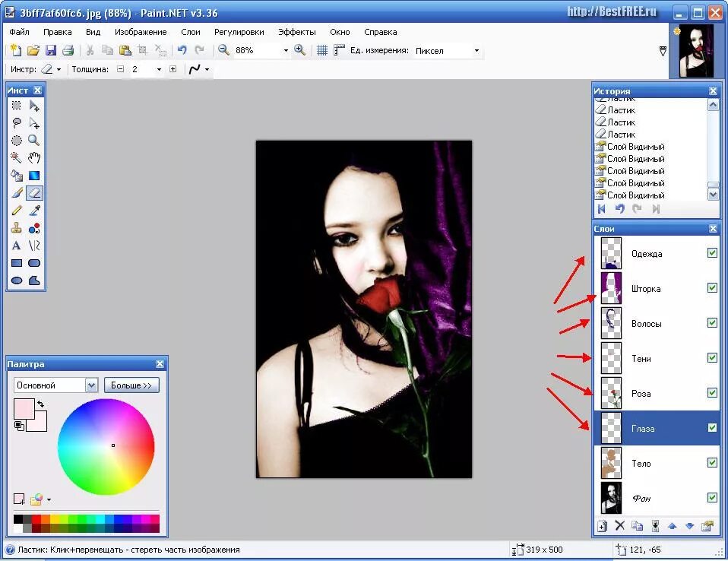This screenshot has height=561, width=728.
Task: Click the Open folder icon
Action: [33, 50]
